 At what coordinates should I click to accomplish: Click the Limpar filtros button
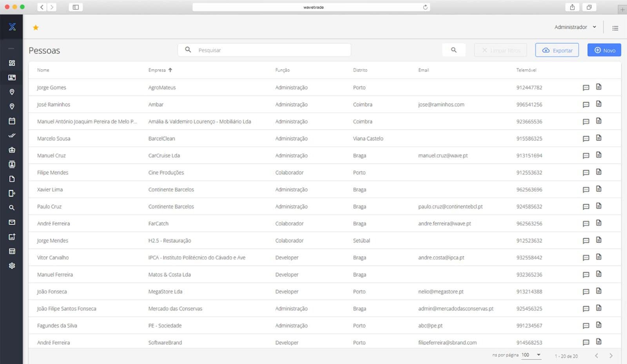pos(500,50)
